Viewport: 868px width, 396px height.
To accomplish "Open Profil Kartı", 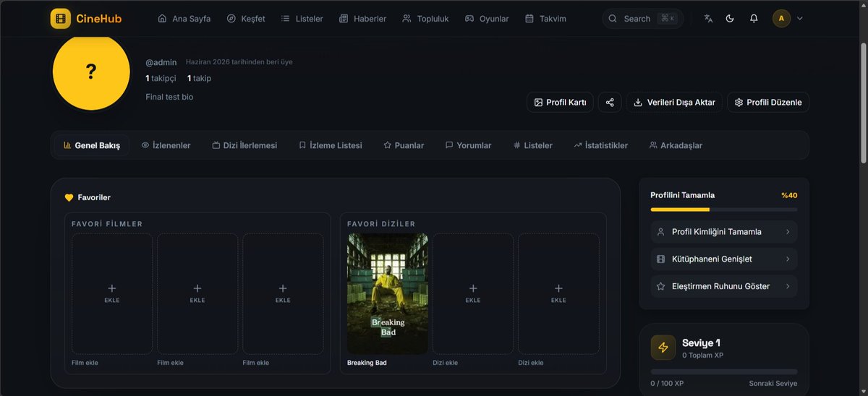I will [x=560, y=102].
